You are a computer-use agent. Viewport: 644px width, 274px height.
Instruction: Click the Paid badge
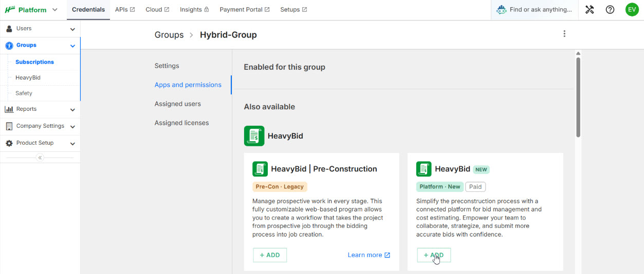475,187
